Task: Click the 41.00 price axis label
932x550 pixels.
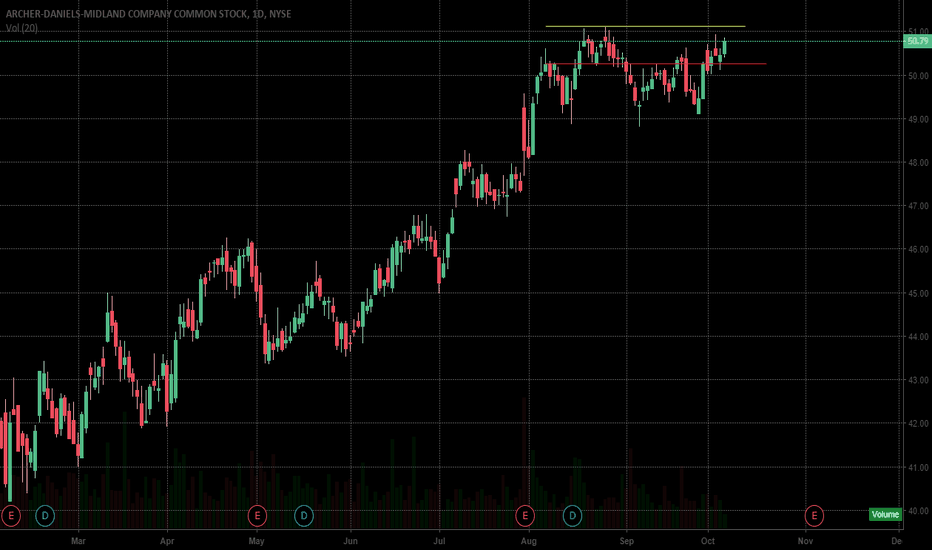Action: pyautogui.click(x=918, y=467)
